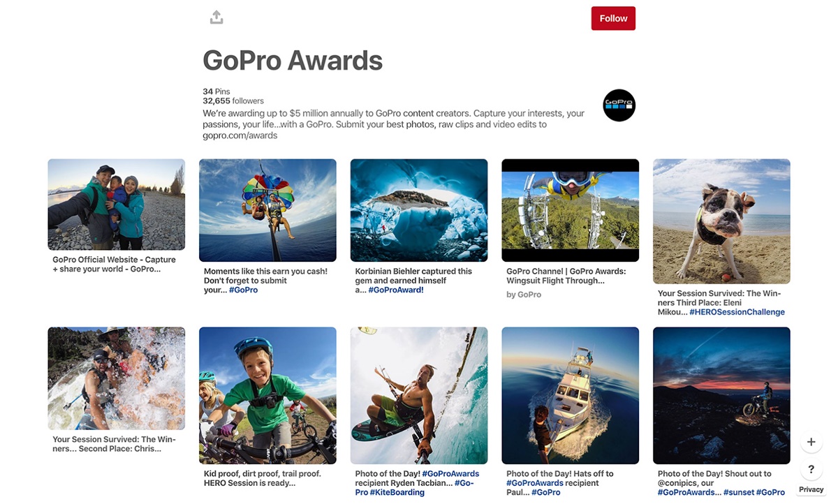This screenshot has height=504, width=838.
Task: Open the wingsuit flight video pin
Action: tap(570, 210)
